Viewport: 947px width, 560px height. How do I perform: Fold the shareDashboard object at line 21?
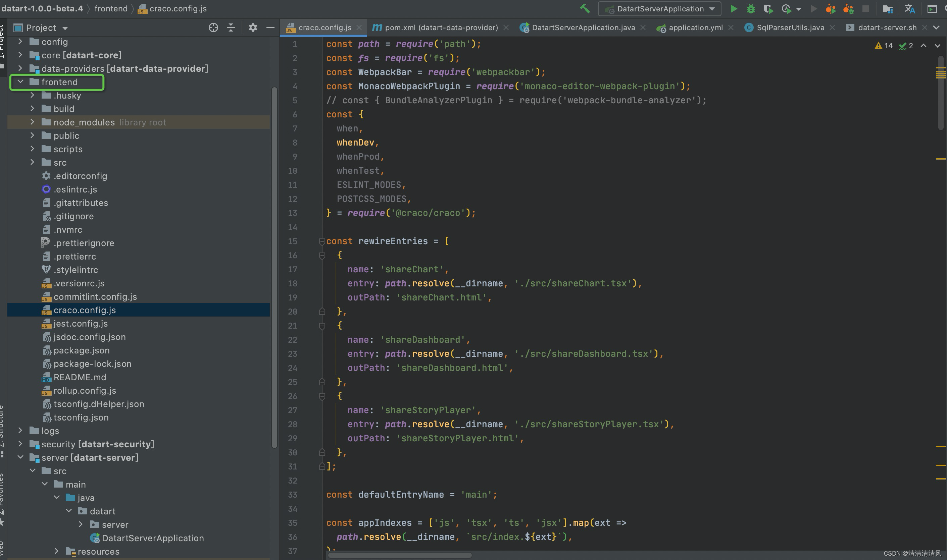[x=322, y=326]
